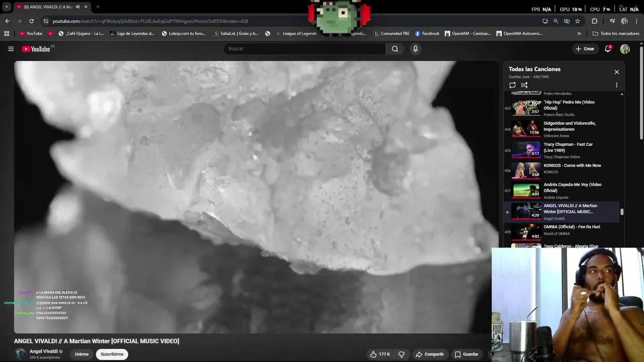Open YouTube notifications bell

pyautogui.click(x=608, y=49)
